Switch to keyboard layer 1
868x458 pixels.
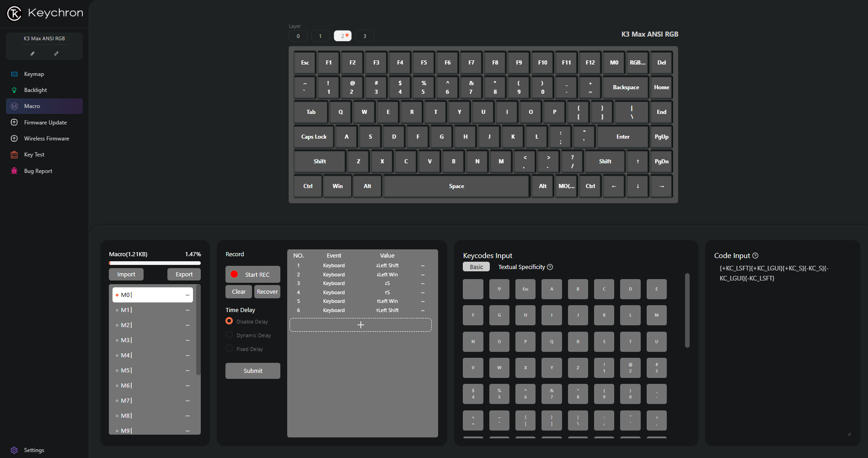pos(320,36)
